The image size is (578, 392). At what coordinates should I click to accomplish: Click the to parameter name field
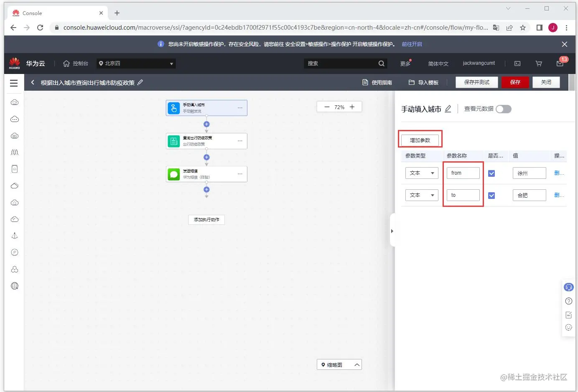point(463,195)
